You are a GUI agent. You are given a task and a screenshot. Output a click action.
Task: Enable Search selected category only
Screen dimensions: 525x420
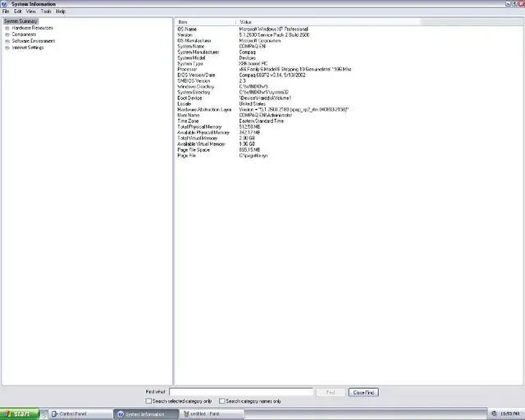coord(148,401)
